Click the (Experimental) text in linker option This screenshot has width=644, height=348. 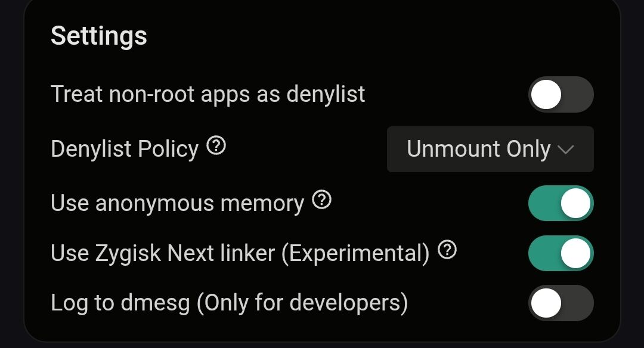(355, 254)
